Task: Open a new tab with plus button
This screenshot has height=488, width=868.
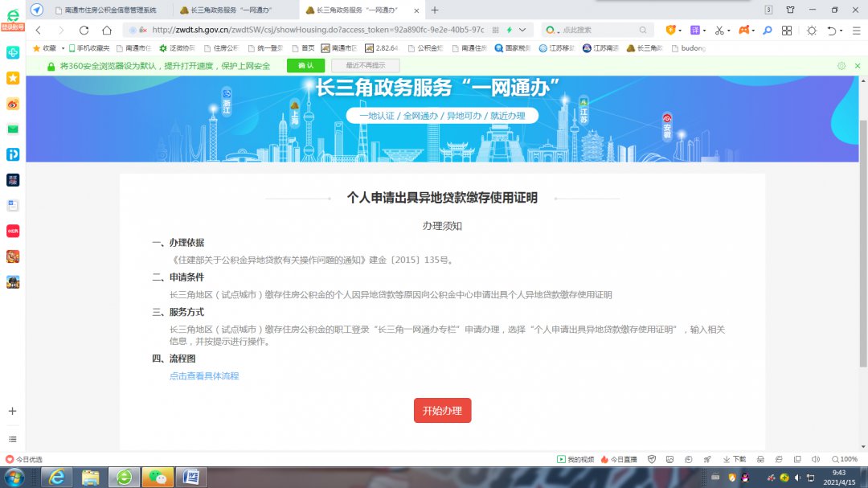Action: [x=435, y=10]
